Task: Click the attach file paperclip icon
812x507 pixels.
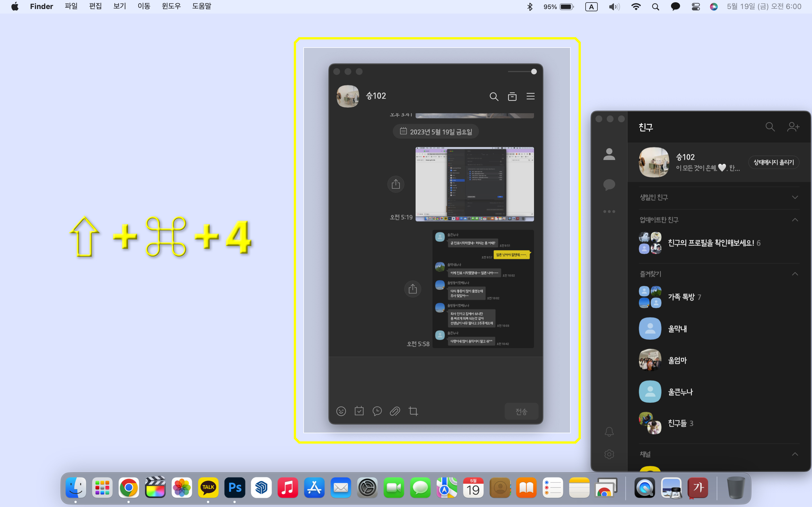Action: click(x=395, y=411)
